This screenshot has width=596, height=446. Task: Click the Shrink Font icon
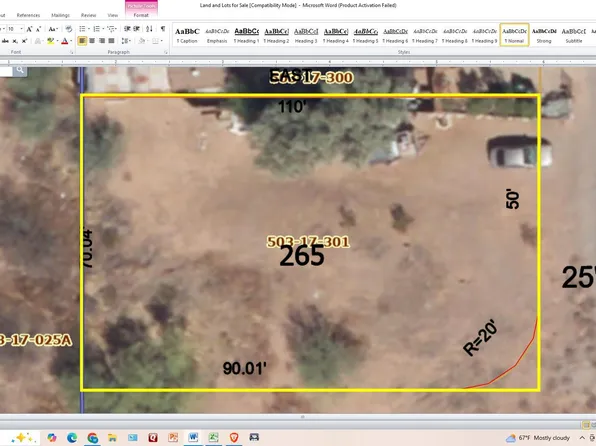pyautogui.click(x=38, y=29)
